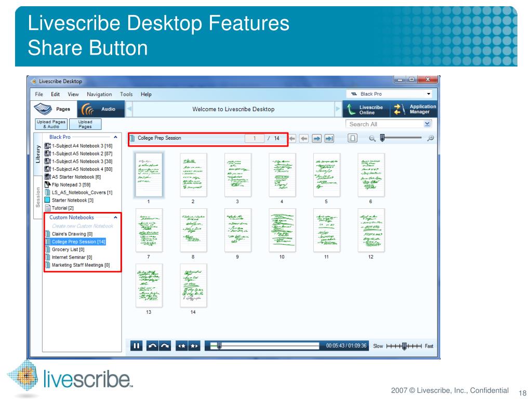
Task: Go to next page arrow icon
Action: click(x=316, y=138)
